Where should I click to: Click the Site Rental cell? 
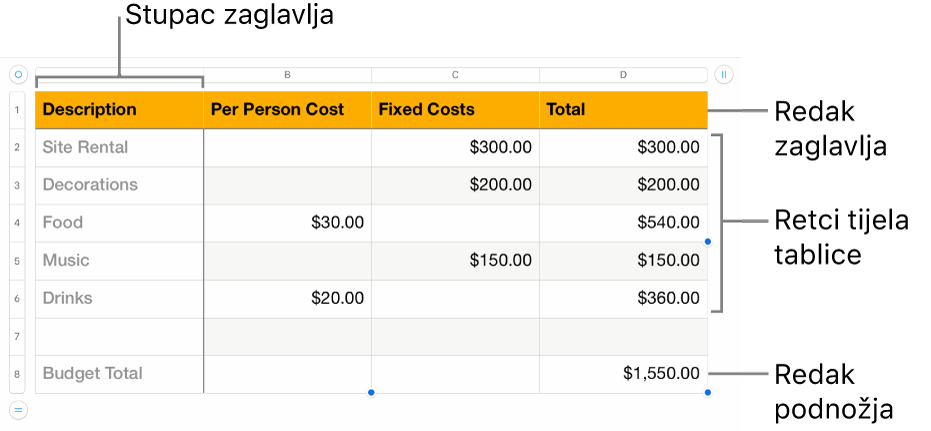(x=119, y=148)
